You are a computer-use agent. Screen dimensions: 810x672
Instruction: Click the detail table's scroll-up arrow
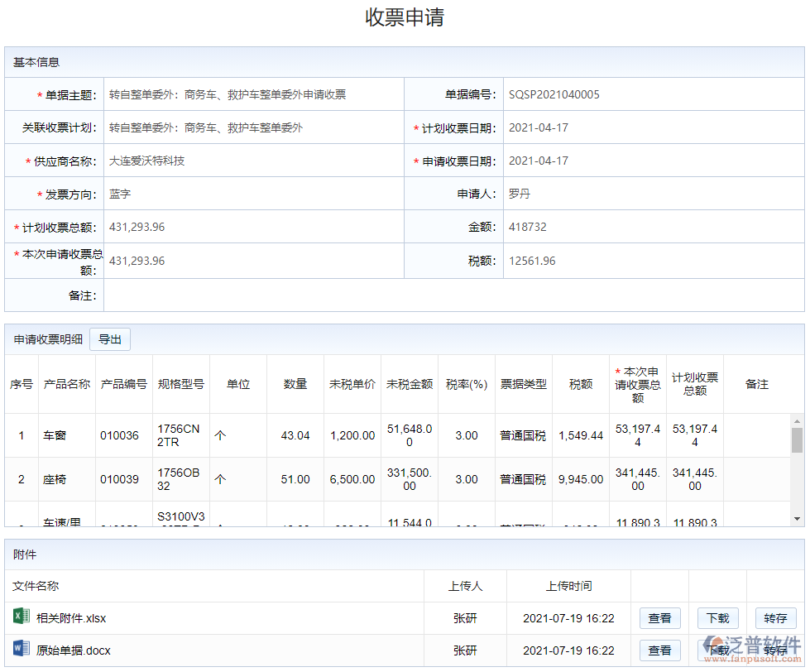click(x=797, y=420)
